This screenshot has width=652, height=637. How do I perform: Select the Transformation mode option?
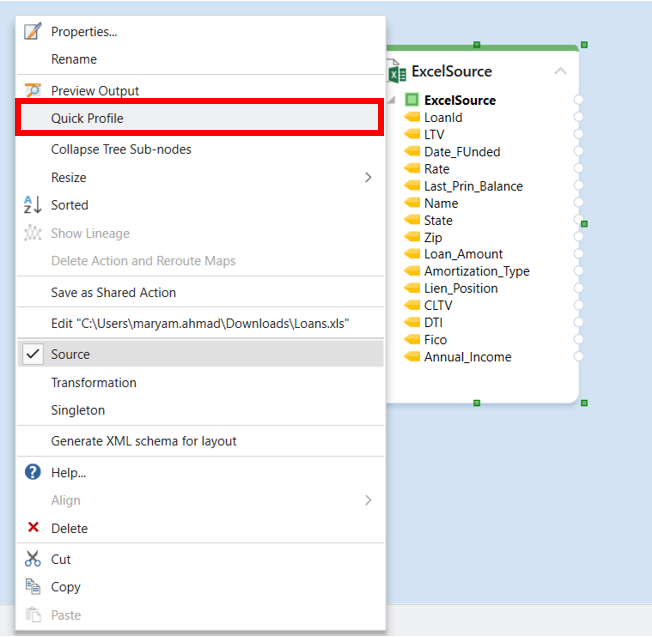(93, 382)
